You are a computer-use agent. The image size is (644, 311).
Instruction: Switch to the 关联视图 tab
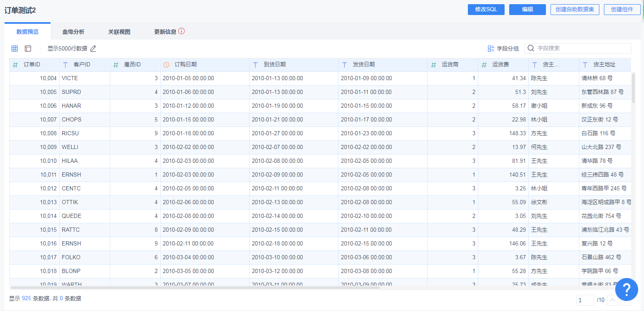[x=119, y=32]
